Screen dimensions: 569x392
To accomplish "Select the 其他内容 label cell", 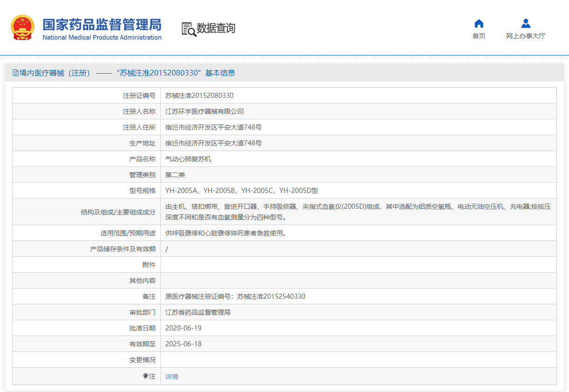I will pyautogui.click(x=86, y=281).
